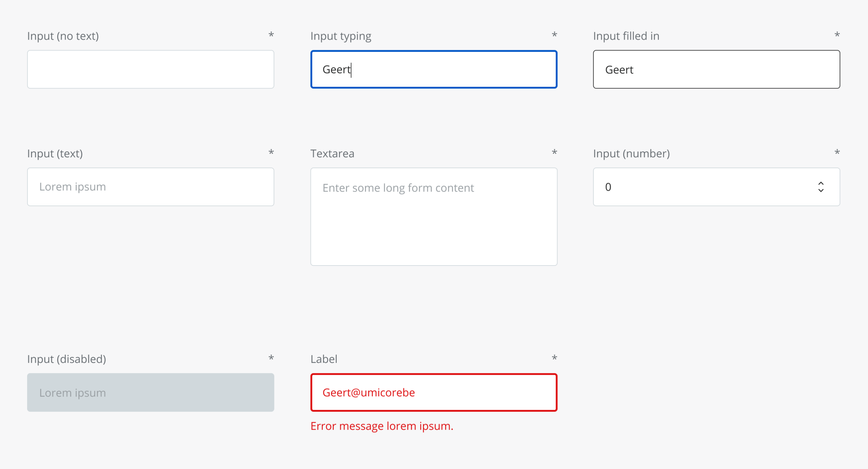
Task: Click the "Error message lorem ipsum." text
Action: tap(382, 426)
